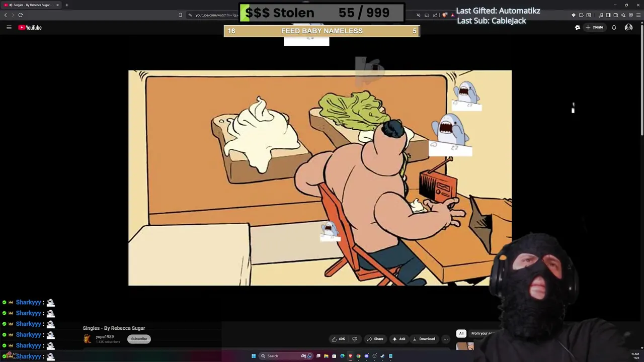The image size is (644, 362).
Task: Open the suggested video thumbnail below All
Action: pyautogui.click(x=465, y=346)
